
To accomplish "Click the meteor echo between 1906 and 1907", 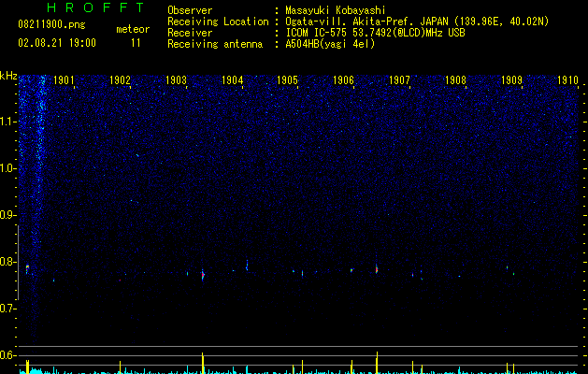I will (377, 269).
